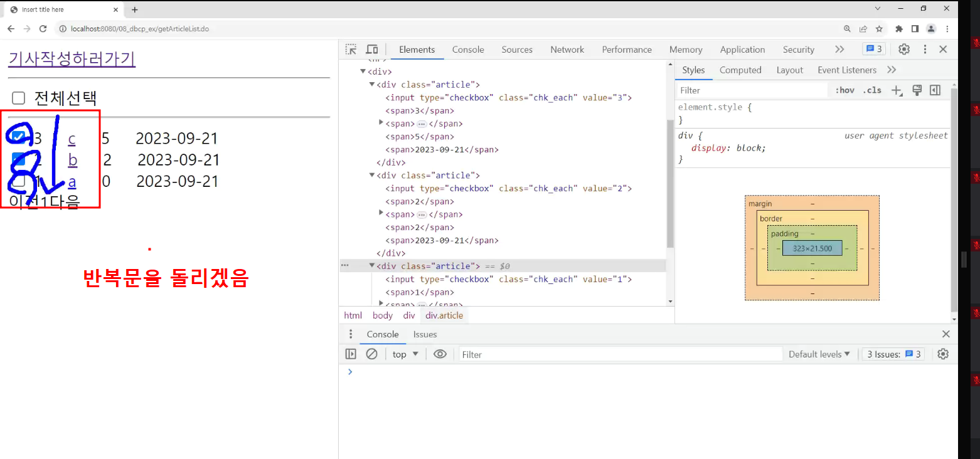Follow the 기사작성하러가기 link

point(72,58)
